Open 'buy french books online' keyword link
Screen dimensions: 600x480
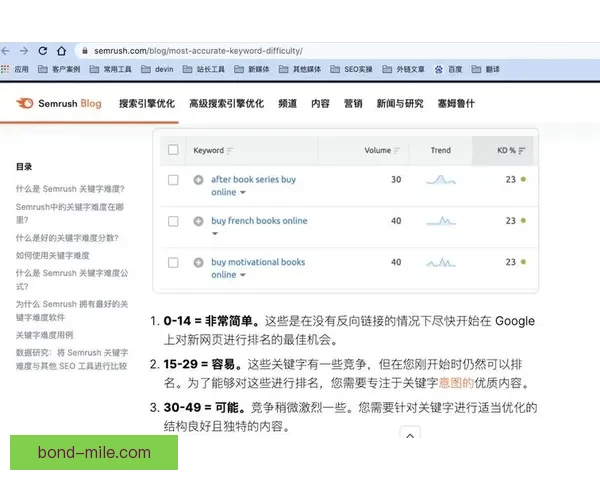[259, 221]
